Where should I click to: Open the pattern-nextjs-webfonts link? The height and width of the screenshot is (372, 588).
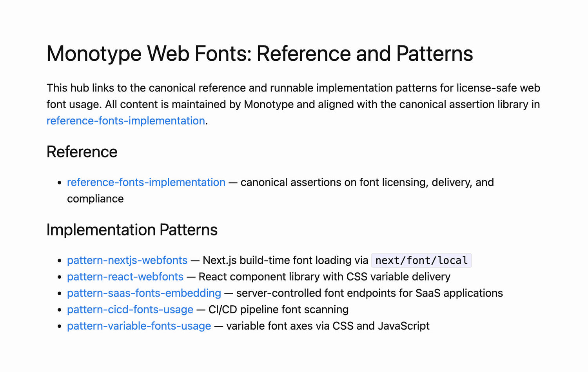[x=127, y=261]
